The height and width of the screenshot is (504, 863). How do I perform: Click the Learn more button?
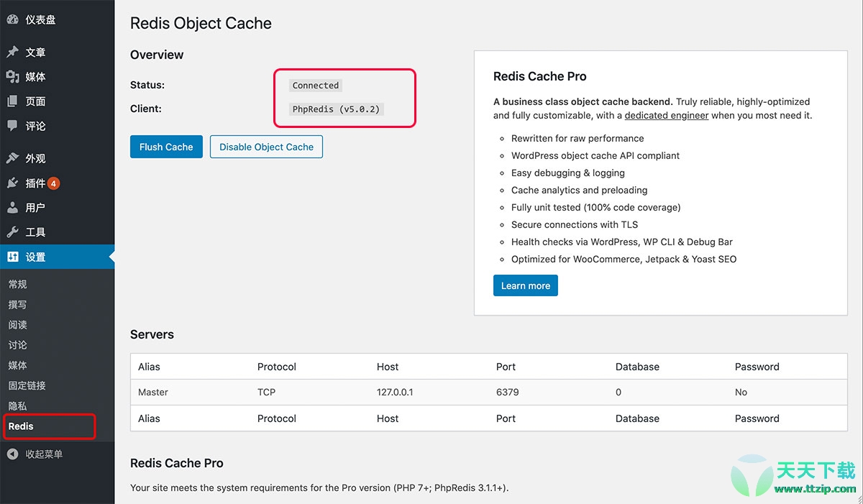click(525, 285)
